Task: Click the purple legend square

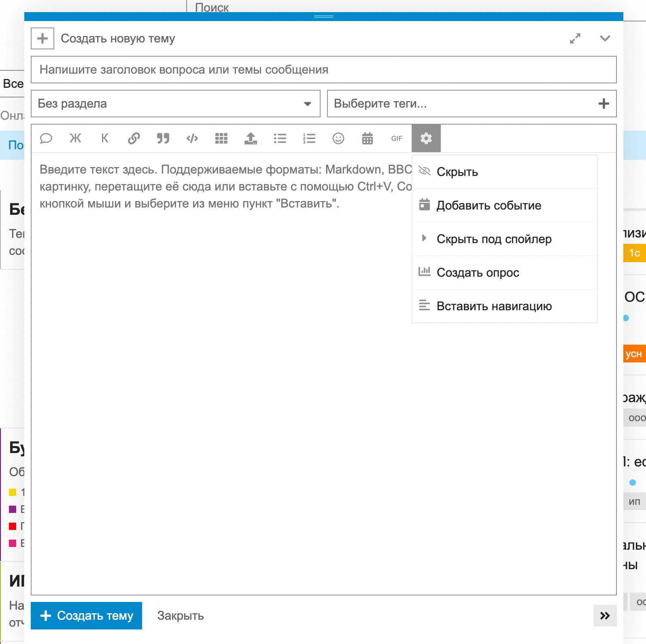Action: [13, 509]
